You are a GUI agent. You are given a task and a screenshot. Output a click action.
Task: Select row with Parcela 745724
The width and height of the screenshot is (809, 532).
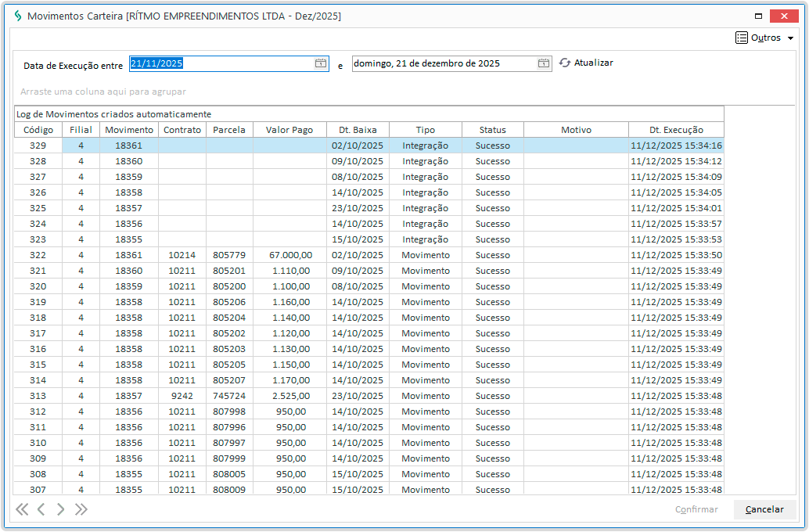pos(228,396)
